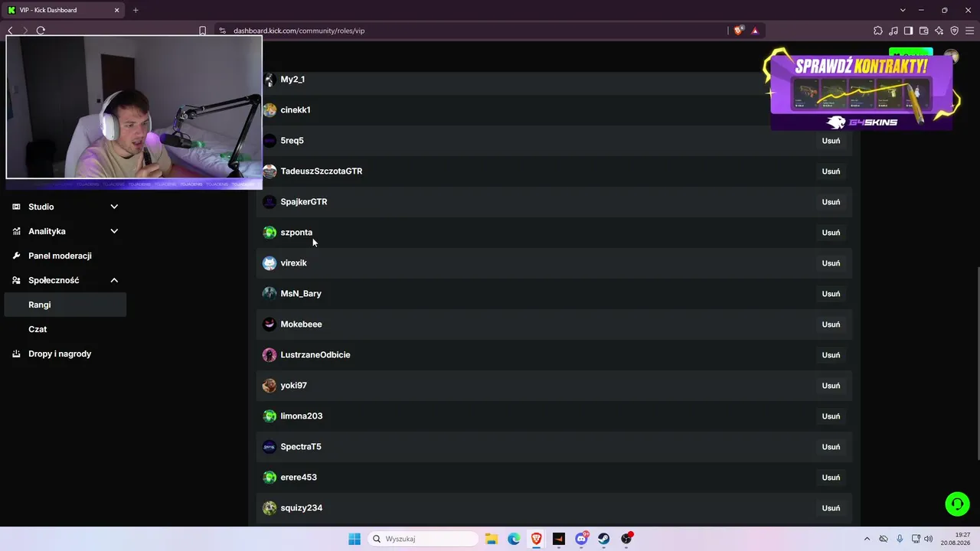The width and height of the screenshot is (980, 551).
Task: Select Rangi in the sidebar
Action: click(65, 305)
